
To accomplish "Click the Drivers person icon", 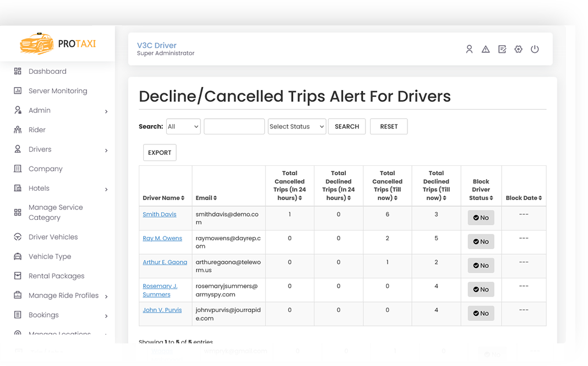I will click(18, 149).
